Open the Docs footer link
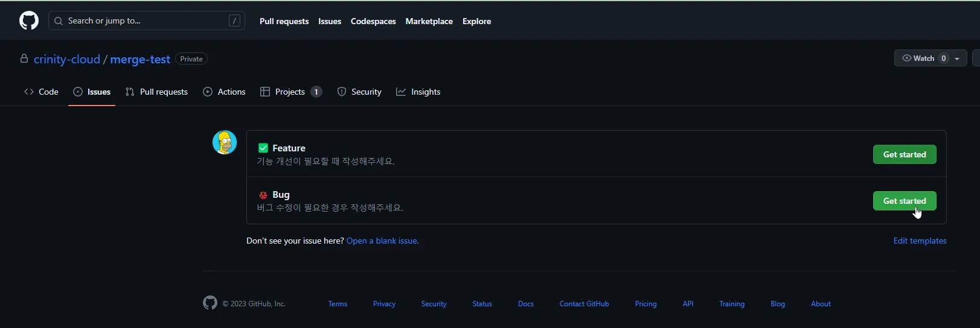980x328 pixels. [x=526, y=304]
